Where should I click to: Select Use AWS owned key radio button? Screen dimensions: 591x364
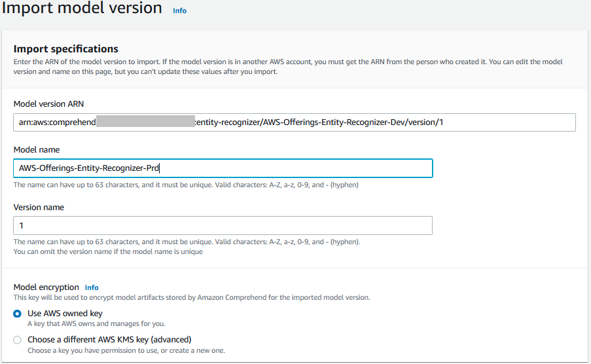[x=17, y=314]
